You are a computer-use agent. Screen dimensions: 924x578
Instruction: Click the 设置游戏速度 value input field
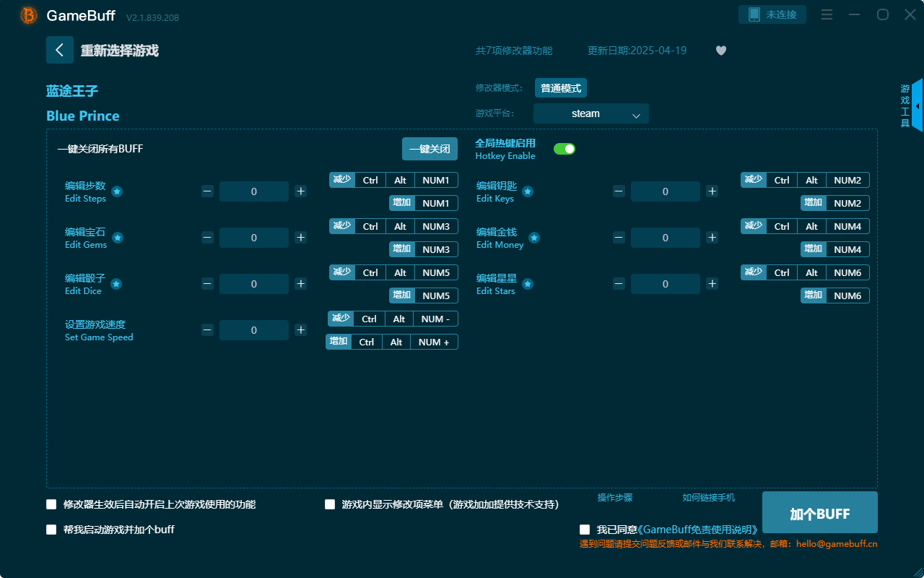click(x=253, y=329)
